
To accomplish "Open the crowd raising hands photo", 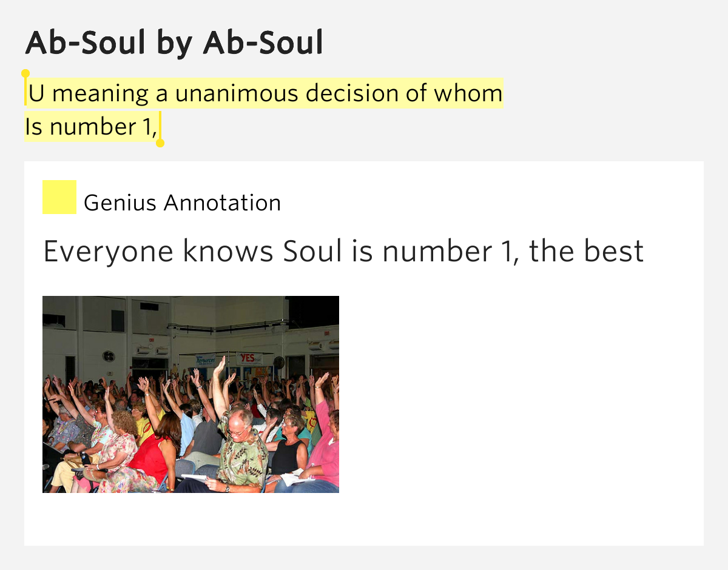I will [x=190, y=394].
